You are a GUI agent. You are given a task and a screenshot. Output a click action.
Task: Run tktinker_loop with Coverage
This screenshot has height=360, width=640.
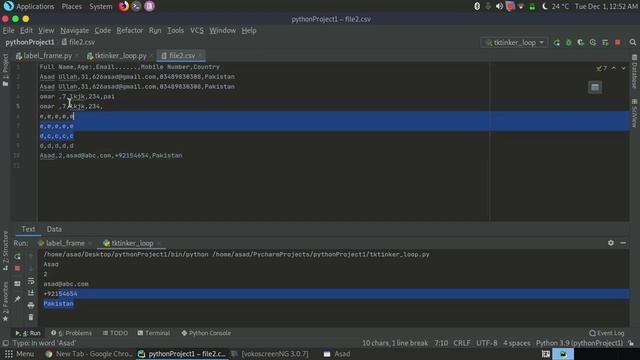[x=580, y=42]
